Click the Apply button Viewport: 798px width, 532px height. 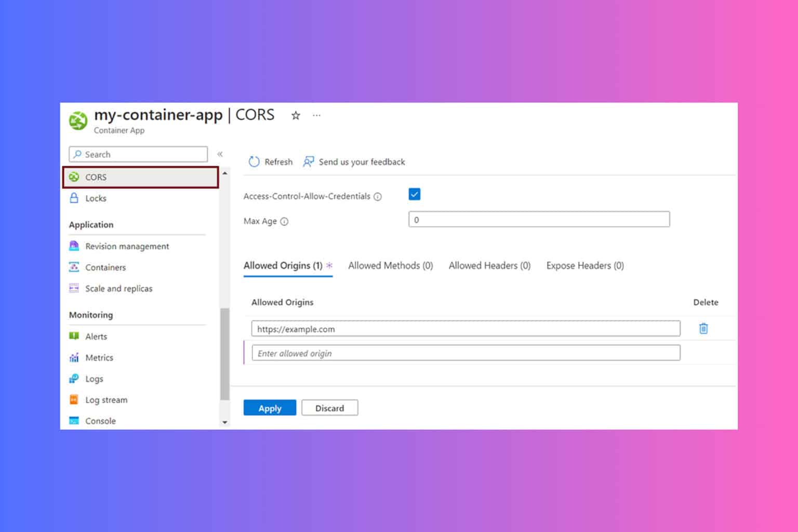point(270,408)
